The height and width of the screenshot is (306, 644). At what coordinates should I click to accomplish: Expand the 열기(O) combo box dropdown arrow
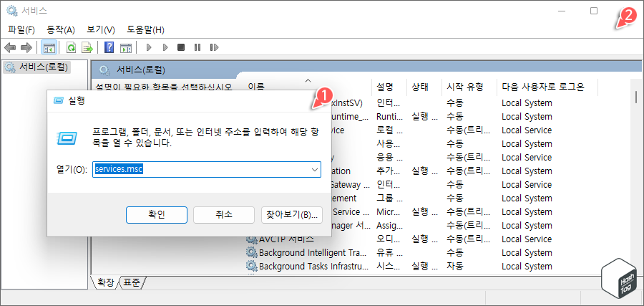[315, 169]
